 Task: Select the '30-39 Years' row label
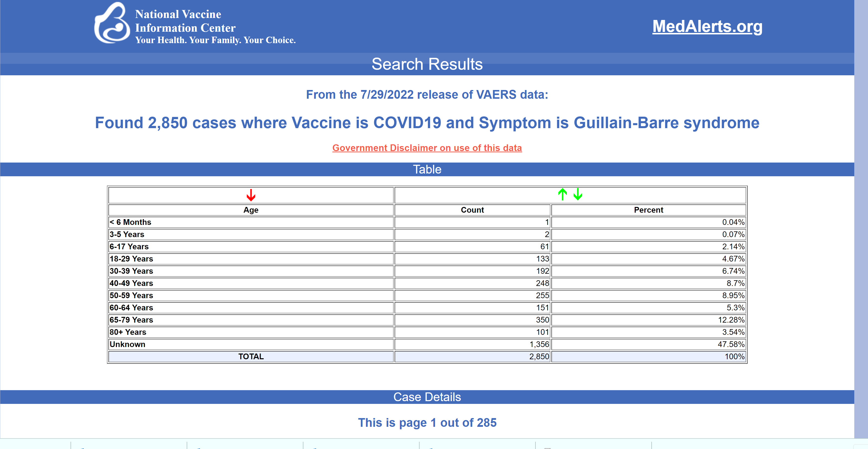(131, 271)
